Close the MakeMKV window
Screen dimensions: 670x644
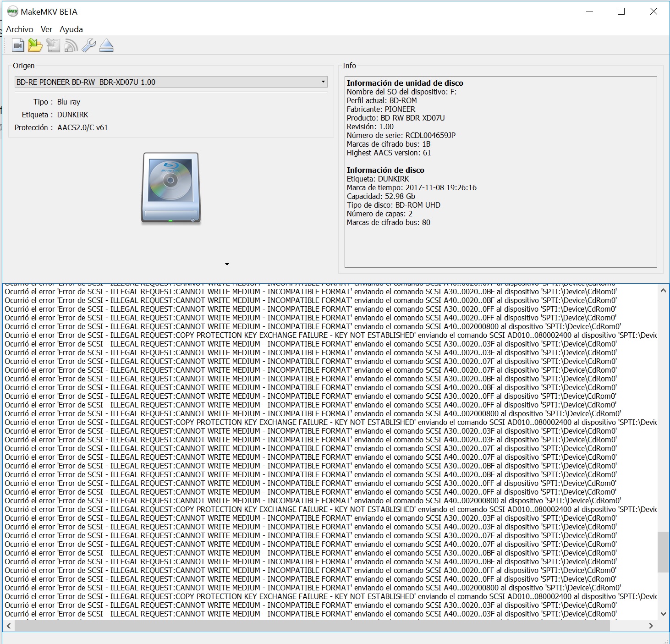[x=654, y=11]
